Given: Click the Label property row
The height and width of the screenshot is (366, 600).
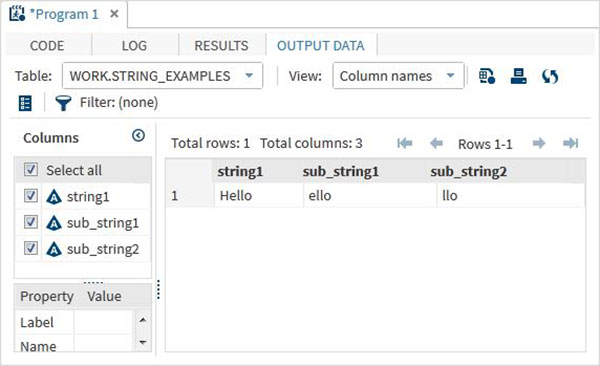Looking at the screenshot, I should click(75, 322).
